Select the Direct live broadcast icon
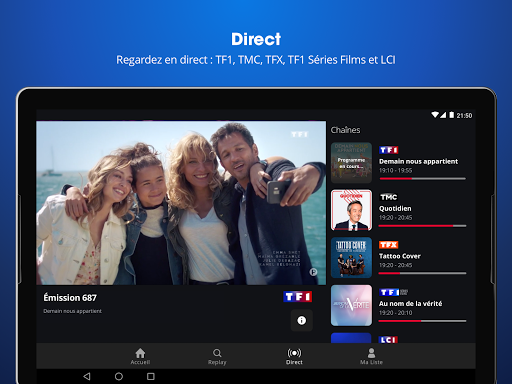The height and width of the screenshot is (384, 512). coord(294,353)
